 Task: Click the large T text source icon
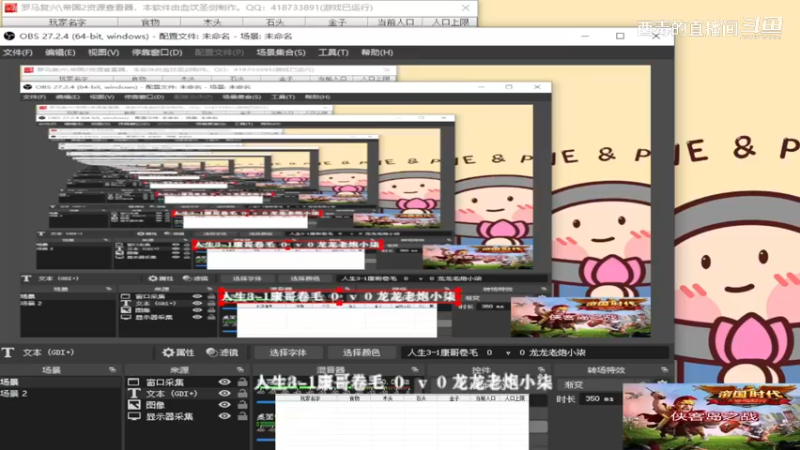[8, 353]
